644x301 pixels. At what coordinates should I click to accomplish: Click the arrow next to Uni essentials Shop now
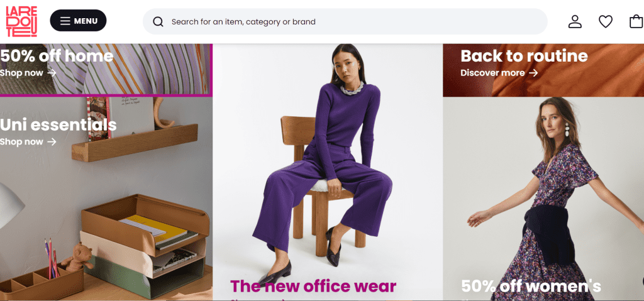point(52,141)
